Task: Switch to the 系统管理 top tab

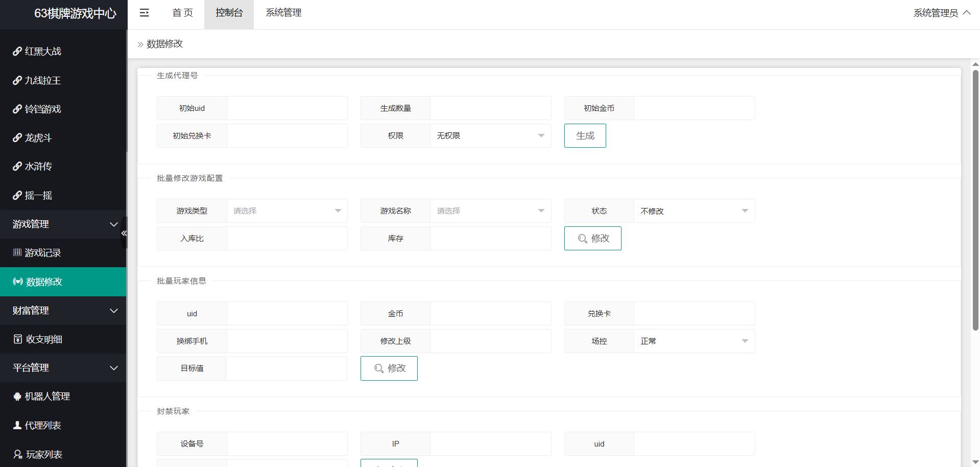Action: coord(283,13)
